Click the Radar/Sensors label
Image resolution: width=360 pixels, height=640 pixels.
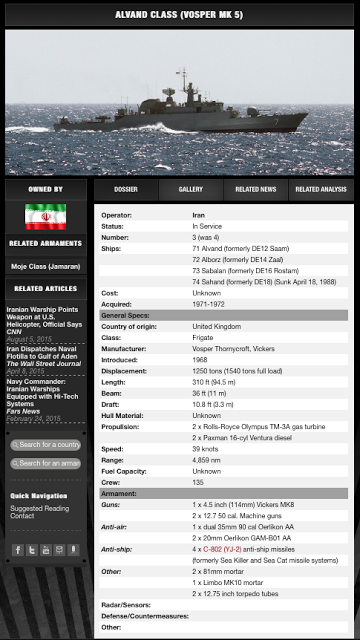(x=126, y=605)
